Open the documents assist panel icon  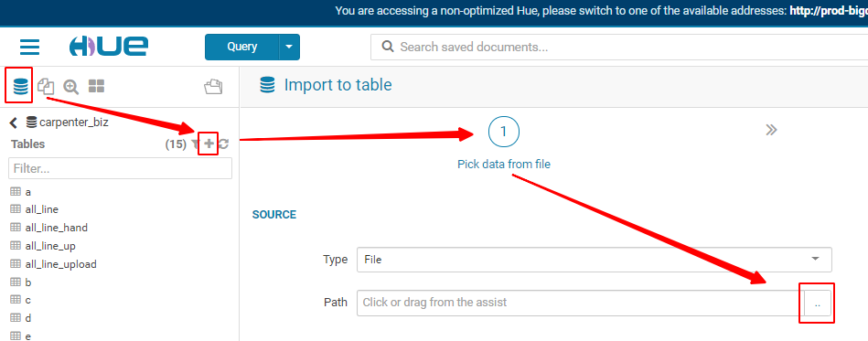coord(46,86)
